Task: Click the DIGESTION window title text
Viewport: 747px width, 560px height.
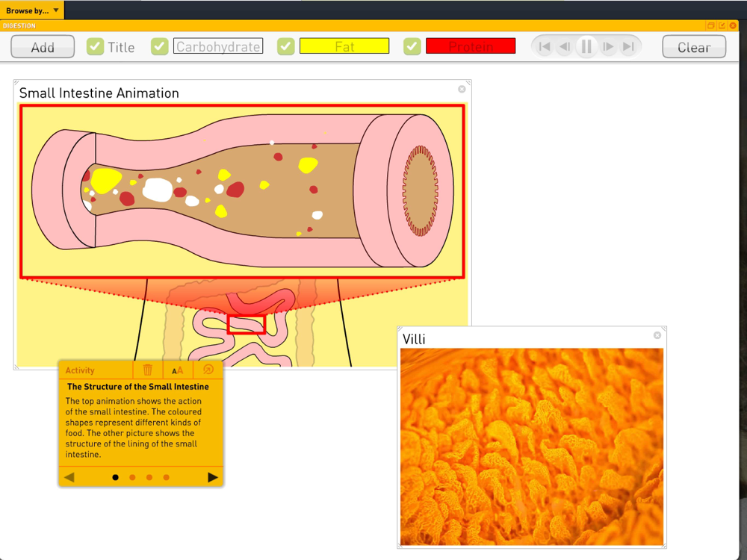Action: coord(19,25)
